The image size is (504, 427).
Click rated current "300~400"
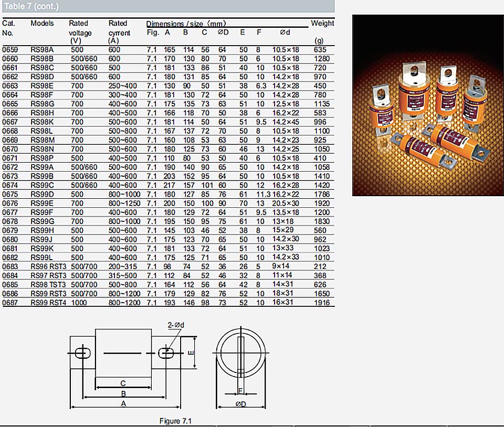click(x=122, y=95)
